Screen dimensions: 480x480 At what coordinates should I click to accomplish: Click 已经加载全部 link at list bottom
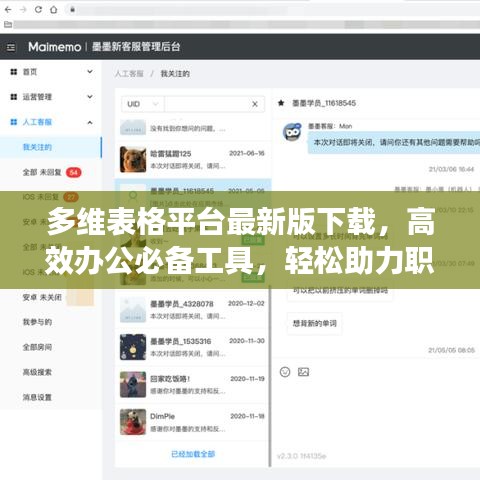[x=193, y=454]
